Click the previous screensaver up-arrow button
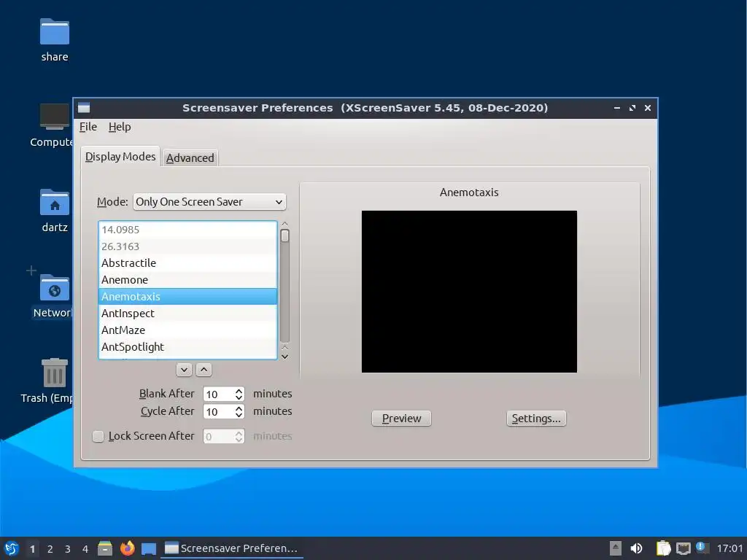This screenshot has width=747, height=560. pyautogui.click(x=204, y=370)
